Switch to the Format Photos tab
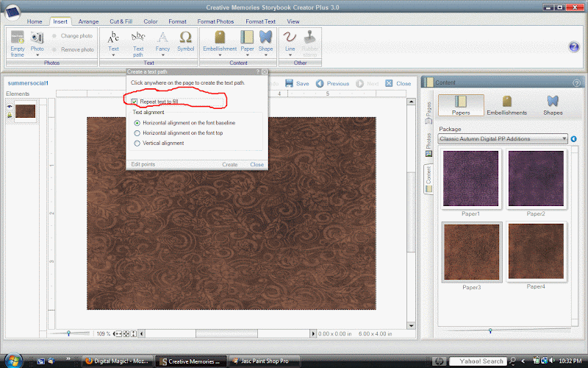Viewport: 588px width, 368px height. click(215, 22)
